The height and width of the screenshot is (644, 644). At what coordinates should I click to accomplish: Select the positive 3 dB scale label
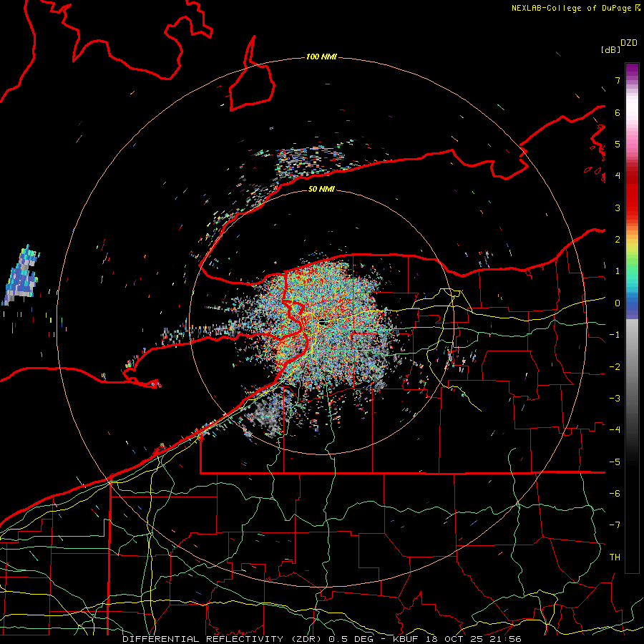tap(618, 208)
